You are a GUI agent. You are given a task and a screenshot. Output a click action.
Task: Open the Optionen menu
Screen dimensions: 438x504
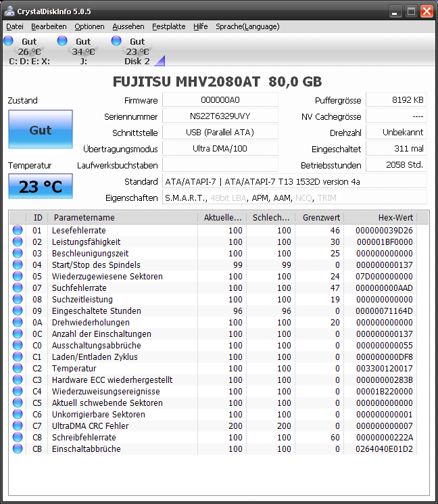[x=89, y=26]
